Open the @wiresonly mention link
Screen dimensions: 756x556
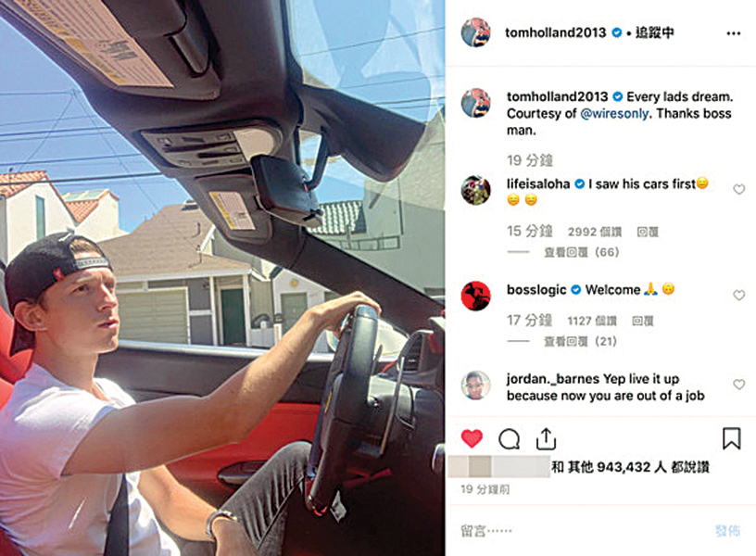[x=615, y=114]
